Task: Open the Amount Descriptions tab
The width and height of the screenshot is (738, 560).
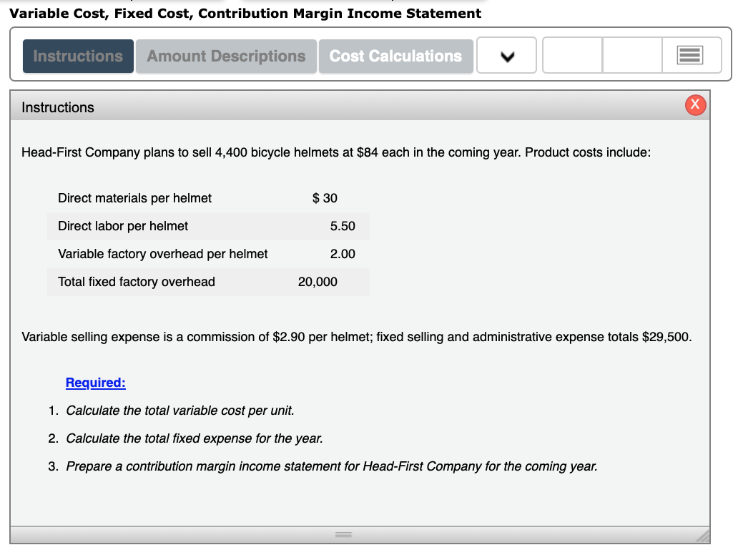Action: click(x=225, y=55)
